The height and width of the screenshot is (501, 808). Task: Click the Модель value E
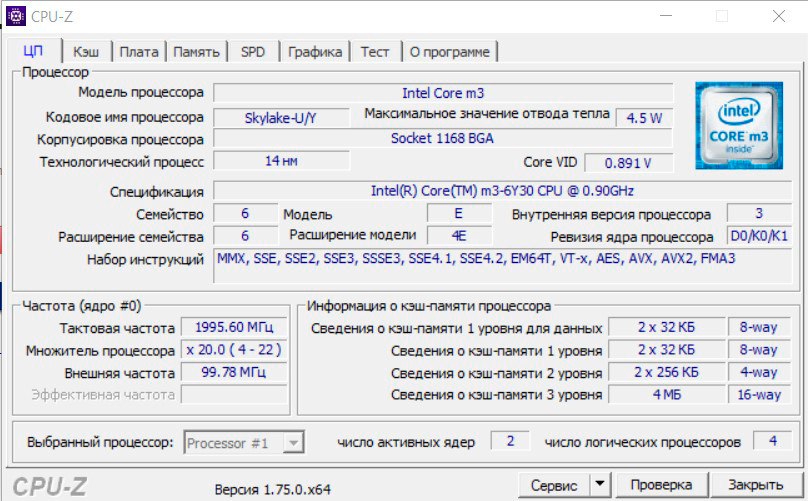click(459, 213)
